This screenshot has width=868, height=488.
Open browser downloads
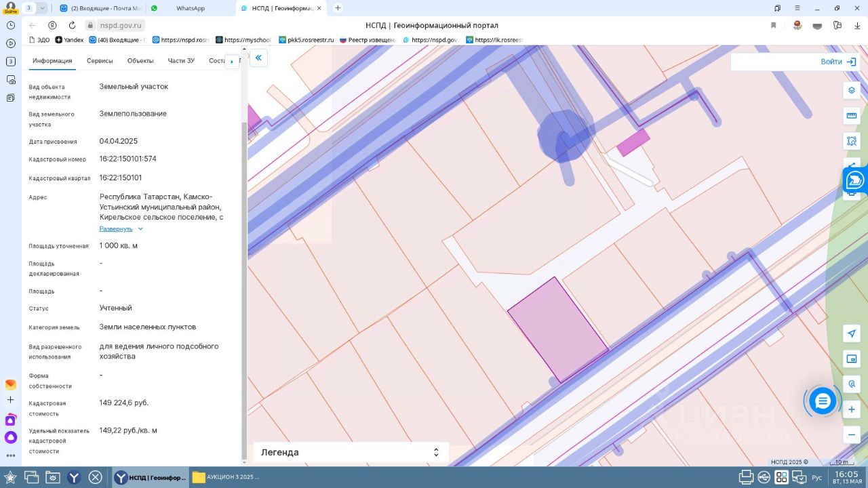pos(857,25)
